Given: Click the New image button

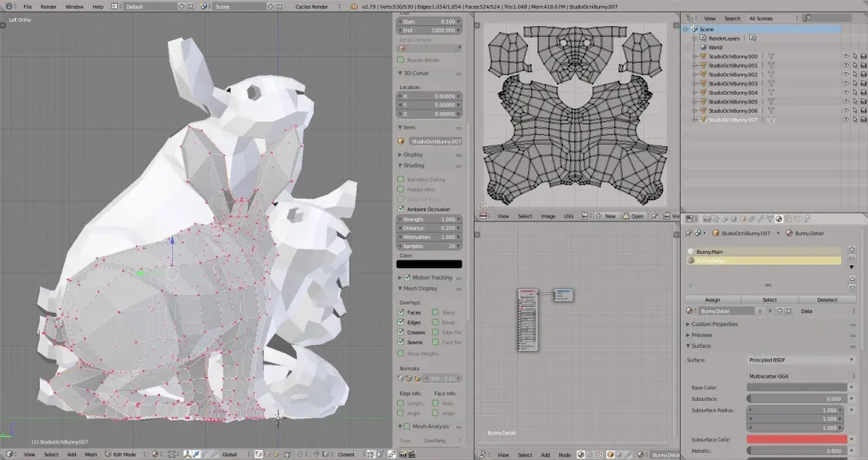Looking at the screenshot, I should click(606, 216).
